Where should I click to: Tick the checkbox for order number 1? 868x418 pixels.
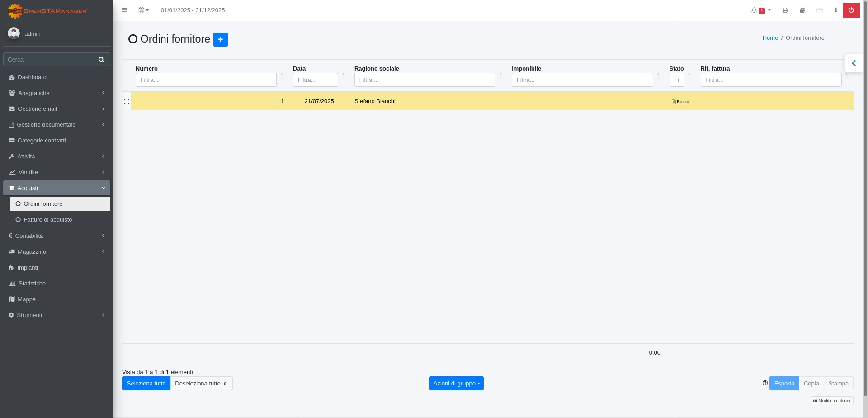127,101
